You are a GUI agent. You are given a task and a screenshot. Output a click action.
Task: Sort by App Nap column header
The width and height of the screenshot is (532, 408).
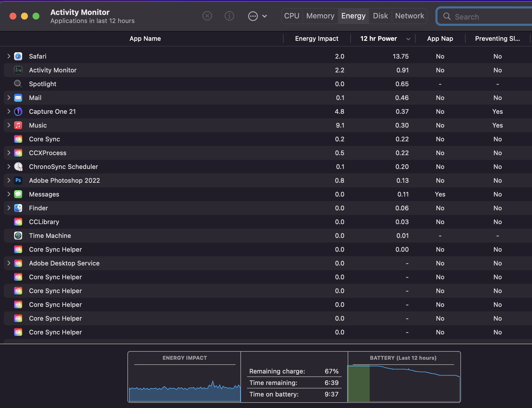pos(440,39)
